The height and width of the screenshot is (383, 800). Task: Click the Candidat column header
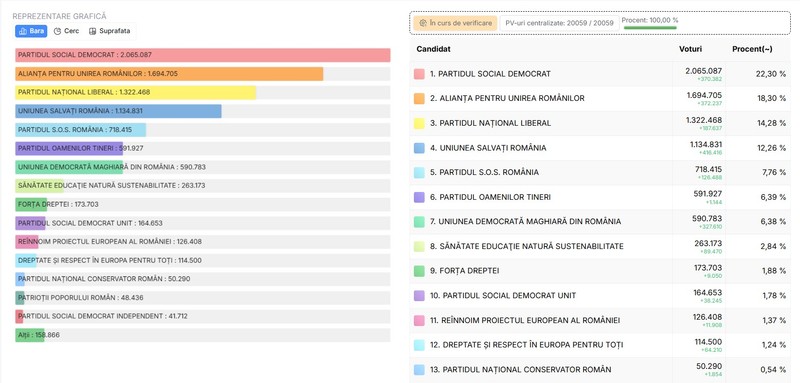pyautogui.click(x=433, y=49)
